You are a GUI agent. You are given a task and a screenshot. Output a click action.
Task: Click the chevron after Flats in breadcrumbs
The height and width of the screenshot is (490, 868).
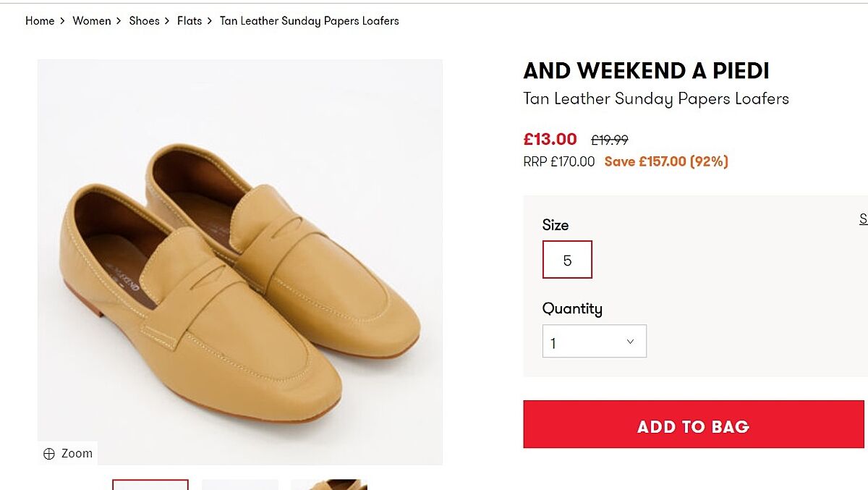click(211, 21)
